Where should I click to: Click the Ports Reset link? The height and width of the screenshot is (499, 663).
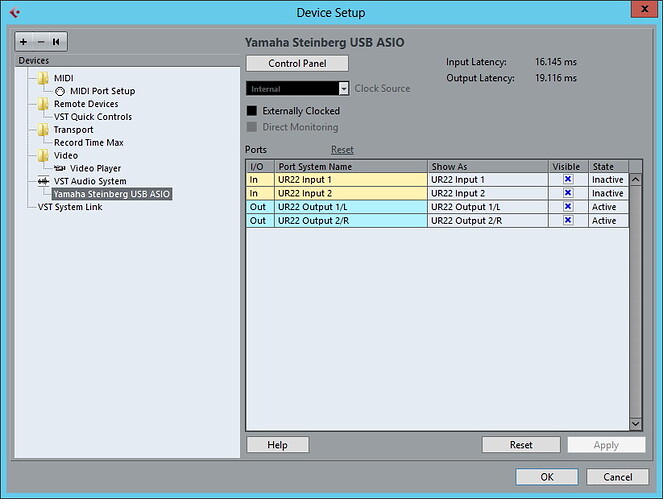pos(342,150)
